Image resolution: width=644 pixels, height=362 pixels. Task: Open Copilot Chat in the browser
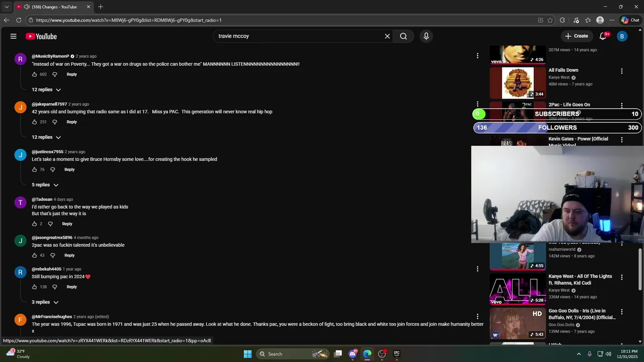[630, 20]
